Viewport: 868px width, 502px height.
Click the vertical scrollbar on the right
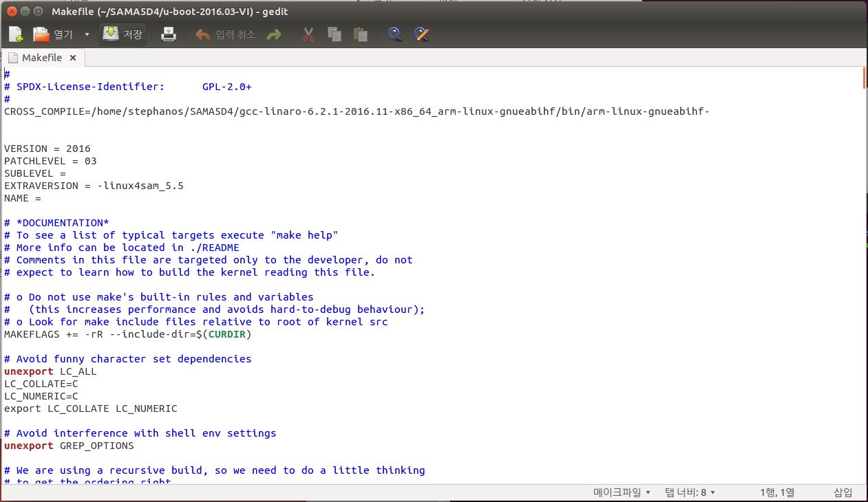pyautogui.click(x=864, y=275)
